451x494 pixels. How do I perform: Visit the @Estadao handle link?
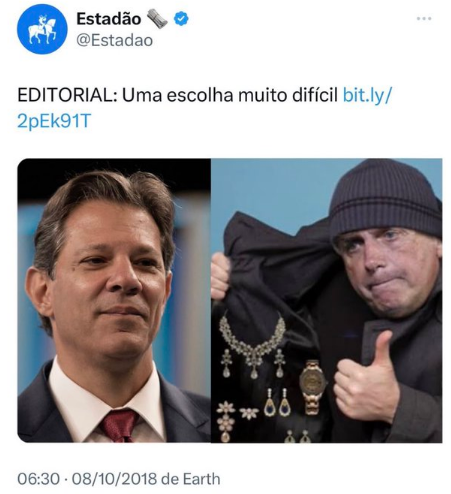[x=115, y=41]
